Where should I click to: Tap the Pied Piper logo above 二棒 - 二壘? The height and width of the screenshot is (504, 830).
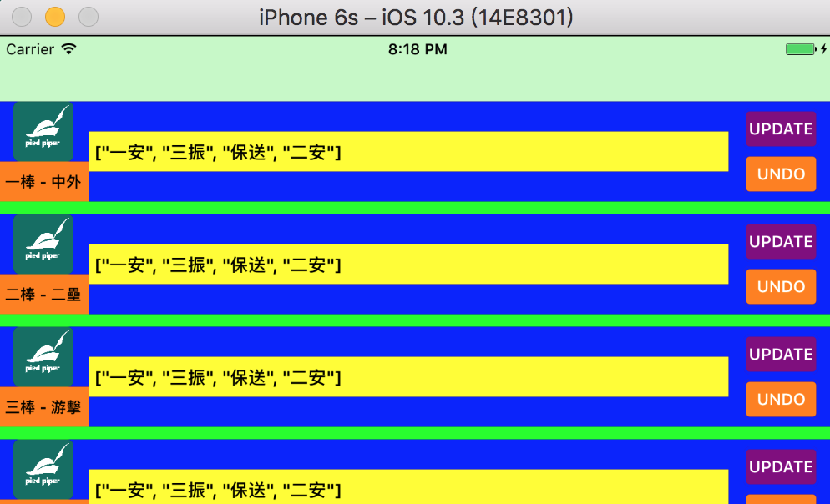(43, 244)
